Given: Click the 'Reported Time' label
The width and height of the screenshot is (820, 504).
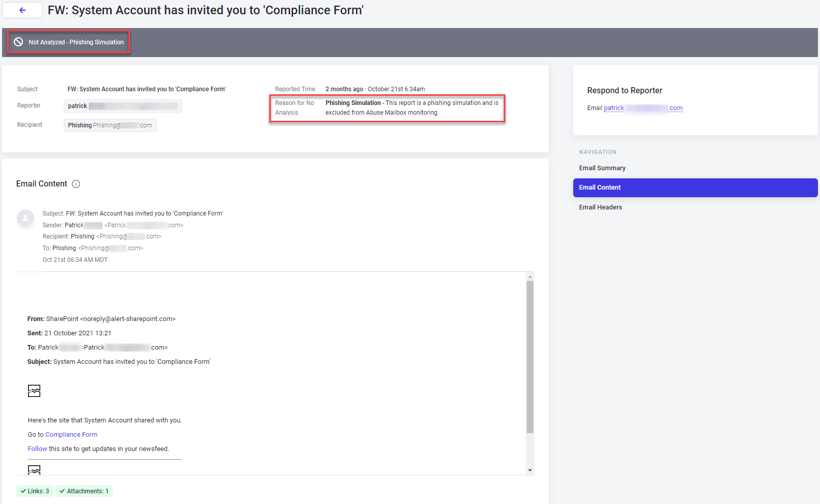Looking at the screenshot, I should (x=295, y=89).
